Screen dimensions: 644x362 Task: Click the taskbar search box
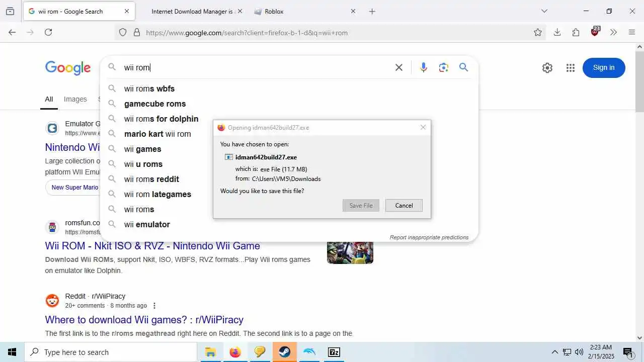(111, 352)
